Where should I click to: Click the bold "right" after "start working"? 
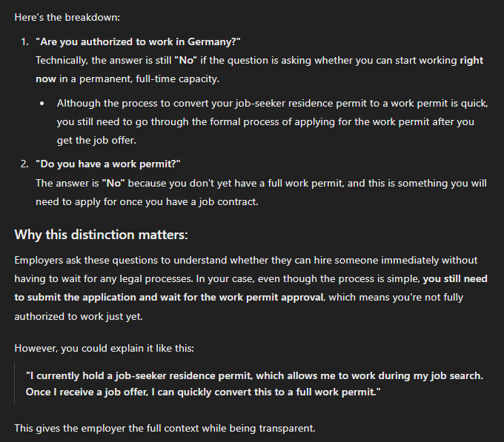471,61
